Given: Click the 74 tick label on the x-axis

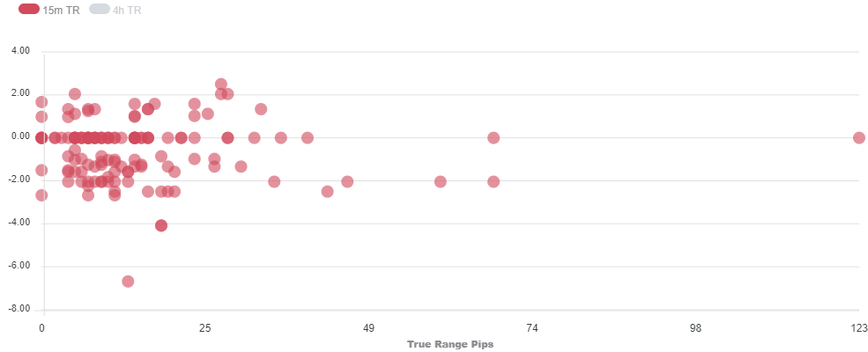Looking at the screenshot, I should point(532,328).
